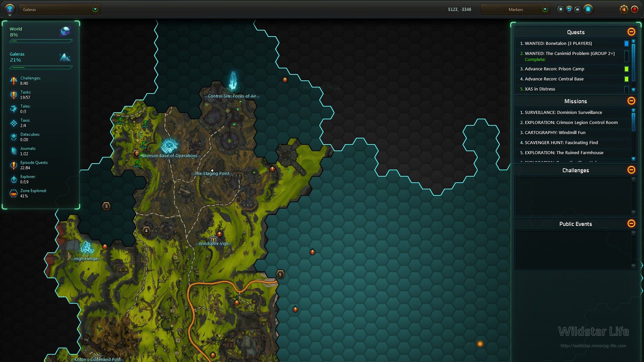Select mission EXPLORATION: Crimson Legion Control Room
The height and width of the screenshot is (362, 644).
pyautogui.click(x=573, y=123)
